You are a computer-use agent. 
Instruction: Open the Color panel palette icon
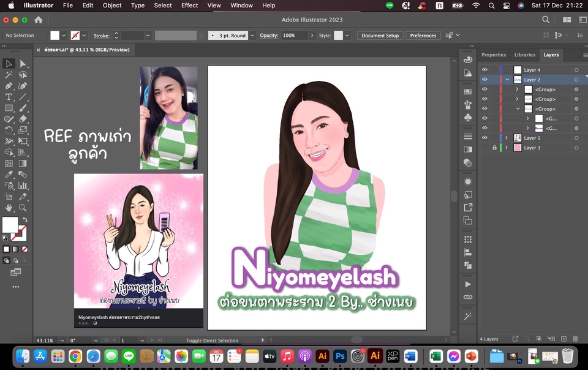point(468,59)
